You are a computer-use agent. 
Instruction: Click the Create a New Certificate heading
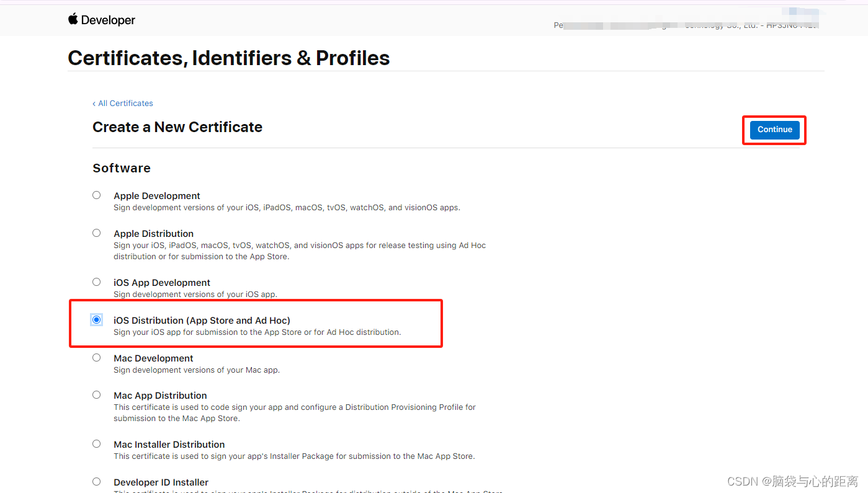tap(177, 127)
